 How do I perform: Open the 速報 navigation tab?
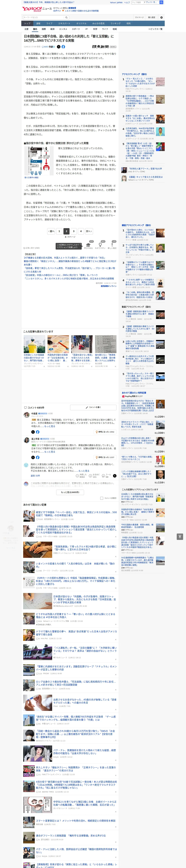(x=38, y=24)
